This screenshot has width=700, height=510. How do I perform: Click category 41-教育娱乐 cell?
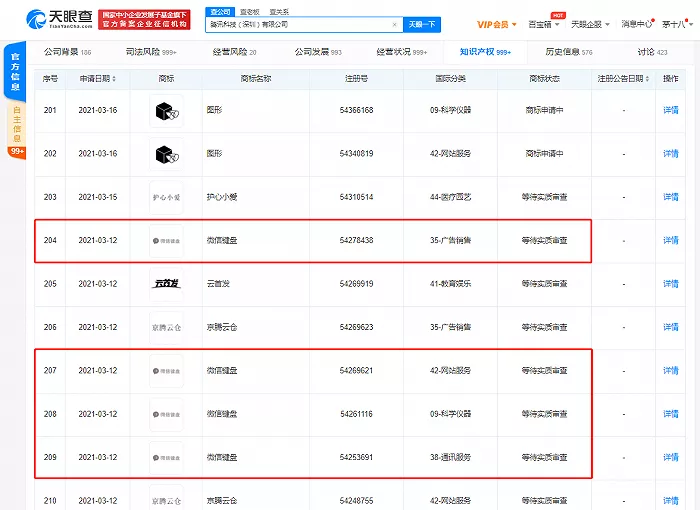(450, 284)
